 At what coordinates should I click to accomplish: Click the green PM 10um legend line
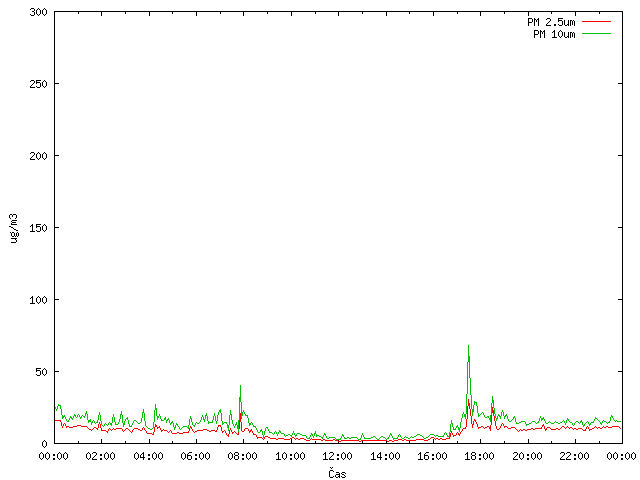point(596,33)
